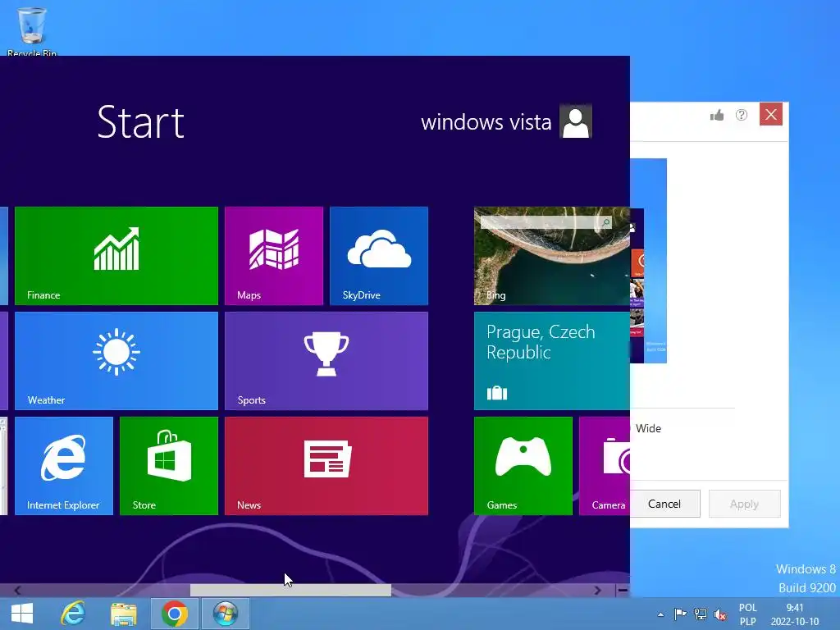Screen dimensions: 840x630
Task: Open the Finance tile
Action: [x=116, y=256]
